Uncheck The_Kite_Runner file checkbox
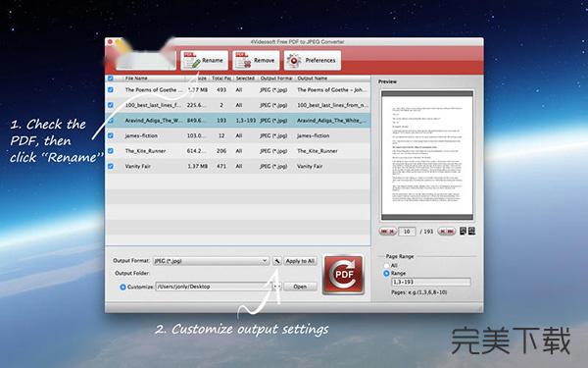588x368 pixels. (110, 151)
